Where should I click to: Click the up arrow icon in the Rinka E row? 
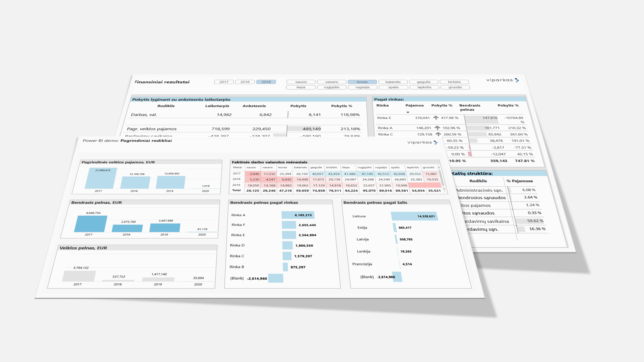tap(436, 118)
